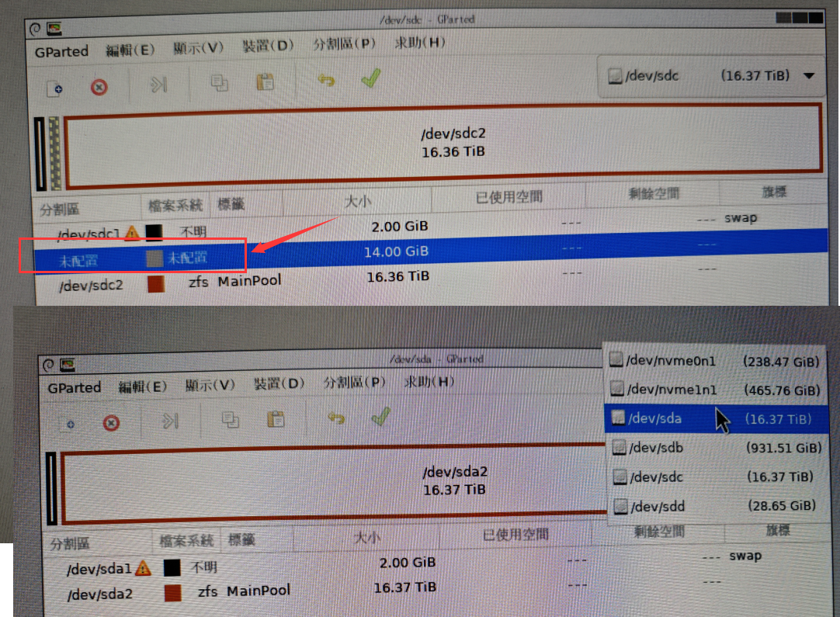
Task: Click Apply all operations checkmark in top window
Action: (x=371, y=78)
